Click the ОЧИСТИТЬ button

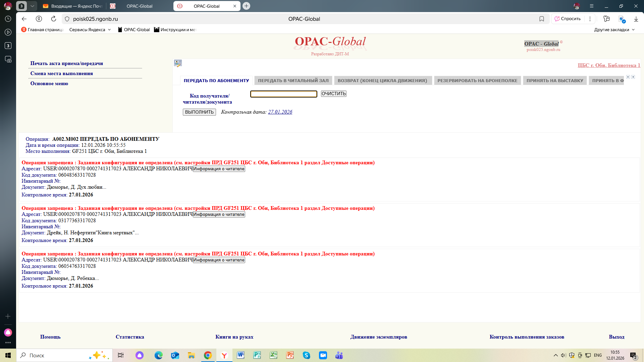333,94
